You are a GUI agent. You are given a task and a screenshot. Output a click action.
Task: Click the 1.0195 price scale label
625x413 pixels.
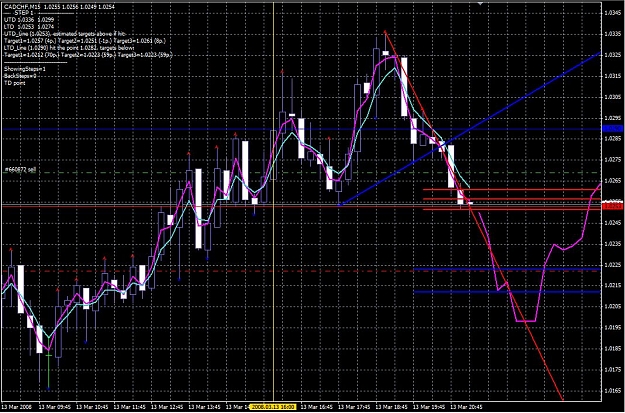pyautogui.click(x=613, y=327)
